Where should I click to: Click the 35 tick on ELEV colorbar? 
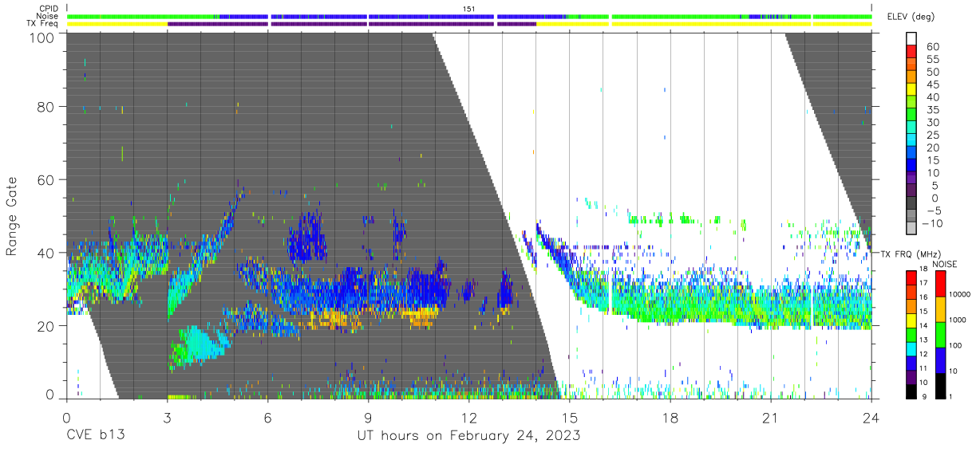click(x=932, y=110)
